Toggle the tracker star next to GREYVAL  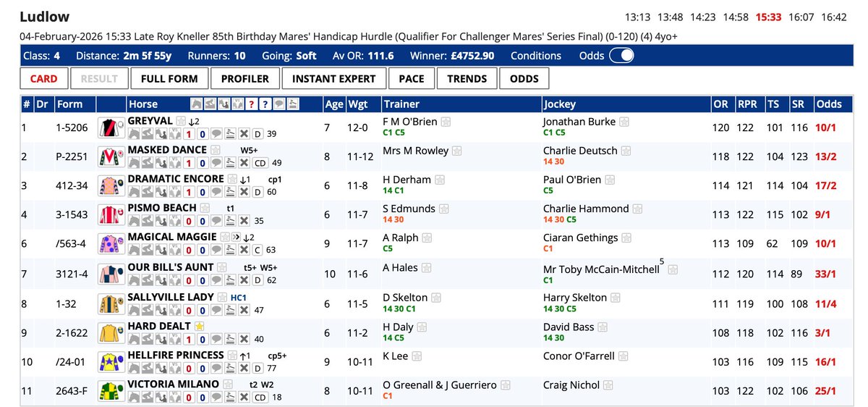coord(181,121)
